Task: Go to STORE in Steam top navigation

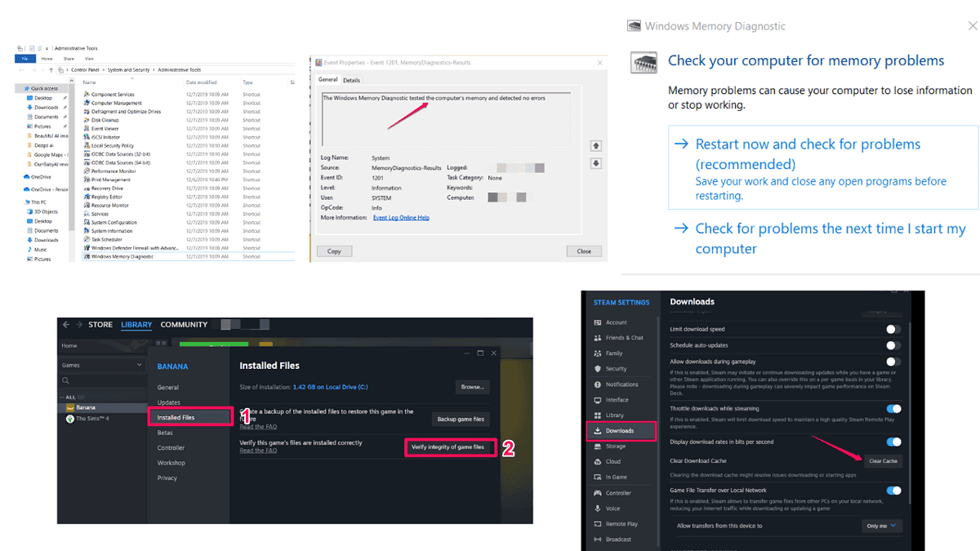Action: 100,325
